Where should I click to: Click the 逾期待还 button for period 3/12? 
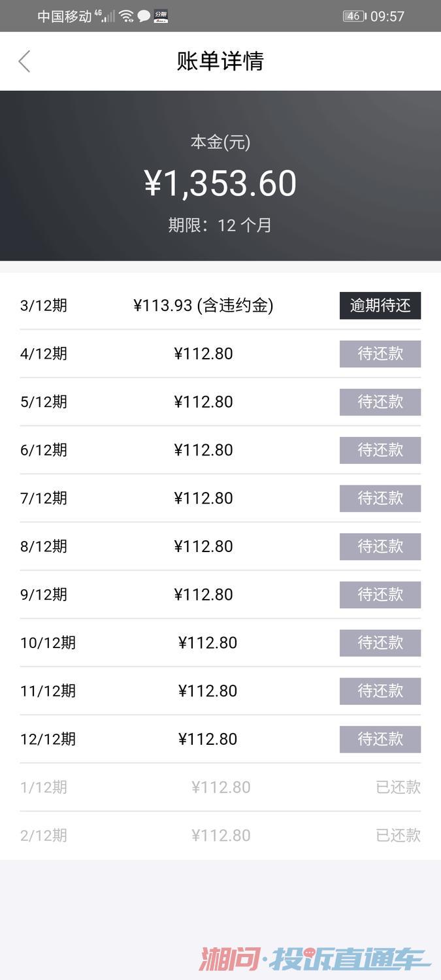[380, 306]
